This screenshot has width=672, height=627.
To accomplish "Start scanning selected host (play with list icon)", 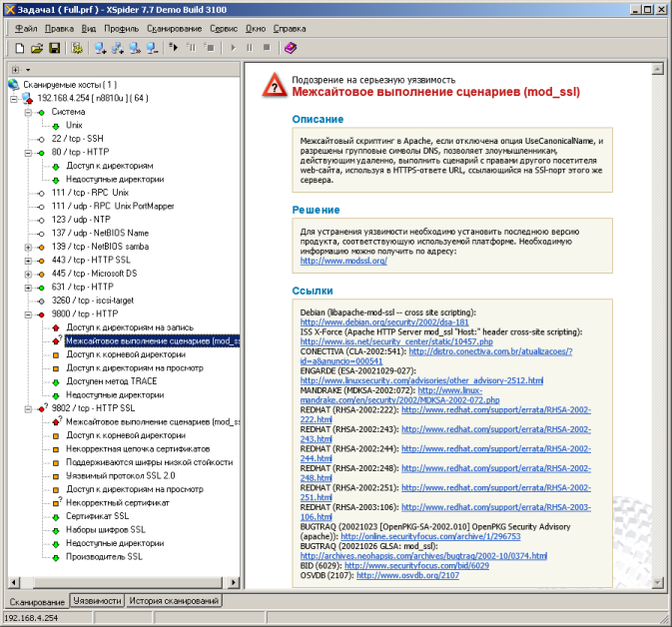I will pyautogui.click(x=174, y=47).
